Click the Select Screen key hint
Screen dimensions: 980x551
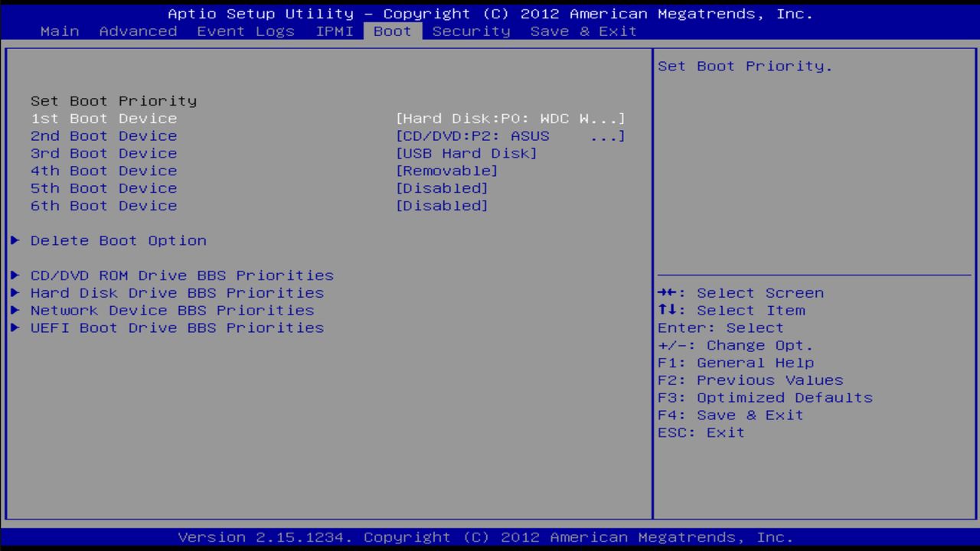pos(741,293)
